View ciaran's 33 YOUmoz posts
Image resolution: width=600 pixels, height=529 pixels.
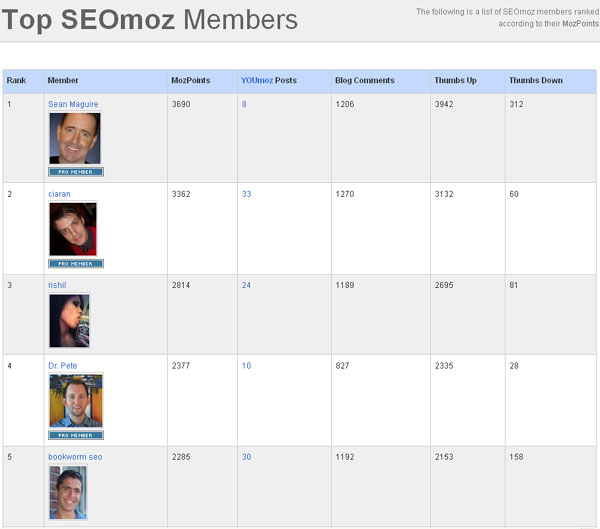246,194
